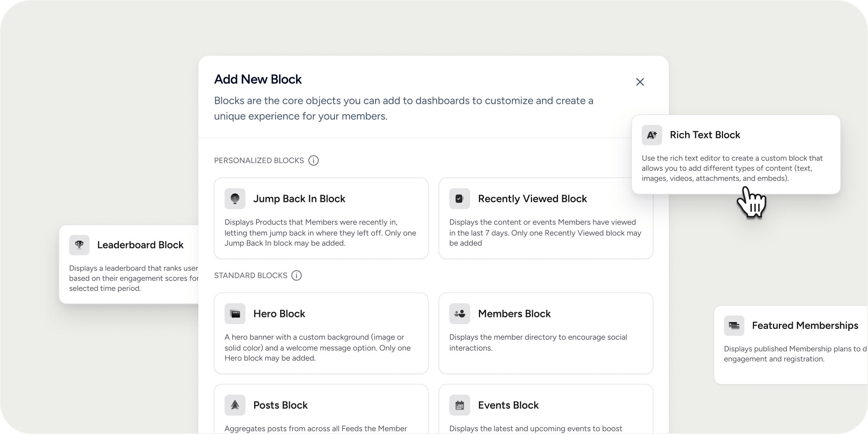The image size is (868, 434).
Task: Click the Featured Memberships description text
Action: [795, 354]
